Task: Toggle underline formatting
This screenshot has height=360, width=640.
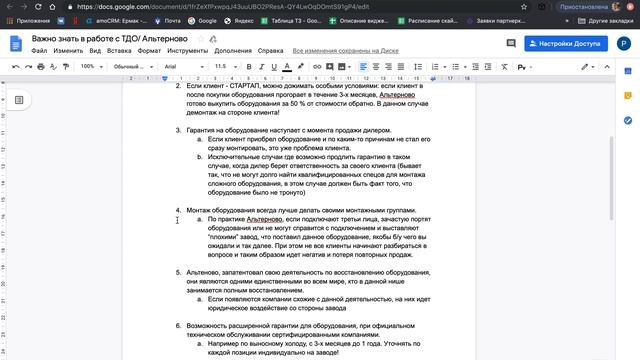Action: click(x=274, y=67)
